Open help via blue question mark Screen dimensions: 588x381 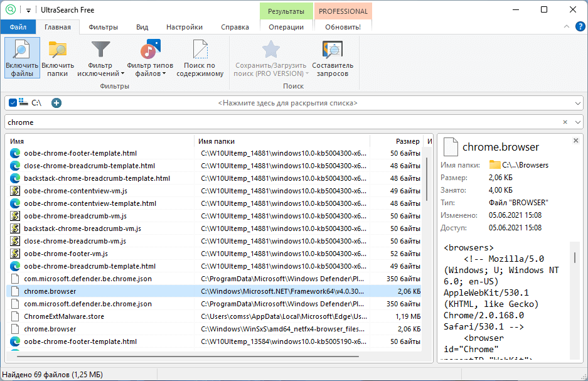[580, 26]
